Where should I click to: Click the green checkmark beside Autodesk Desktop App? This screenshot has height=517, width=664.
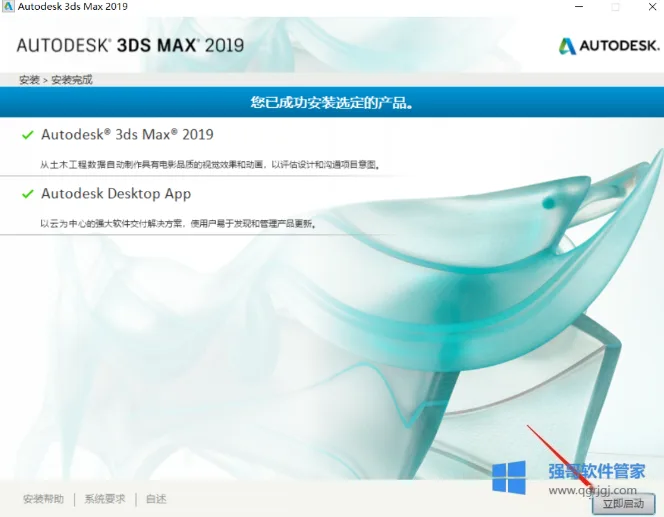click(28, 194)
